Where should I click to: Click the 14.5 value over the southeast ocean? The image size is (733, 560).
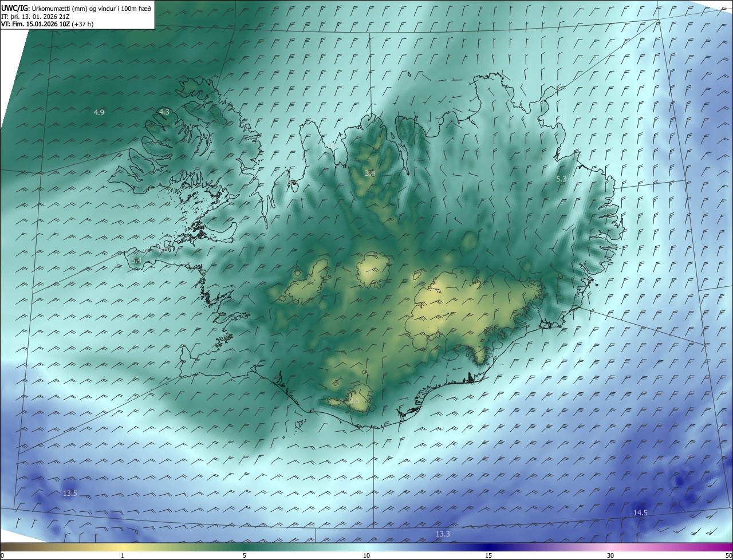[640, 512]
